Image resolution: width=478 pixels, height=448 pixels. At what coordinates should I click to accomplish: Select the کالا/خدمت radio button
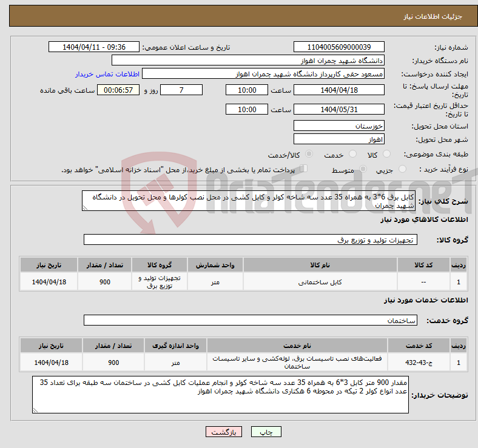pyautogui.click(x=309, y=154)
